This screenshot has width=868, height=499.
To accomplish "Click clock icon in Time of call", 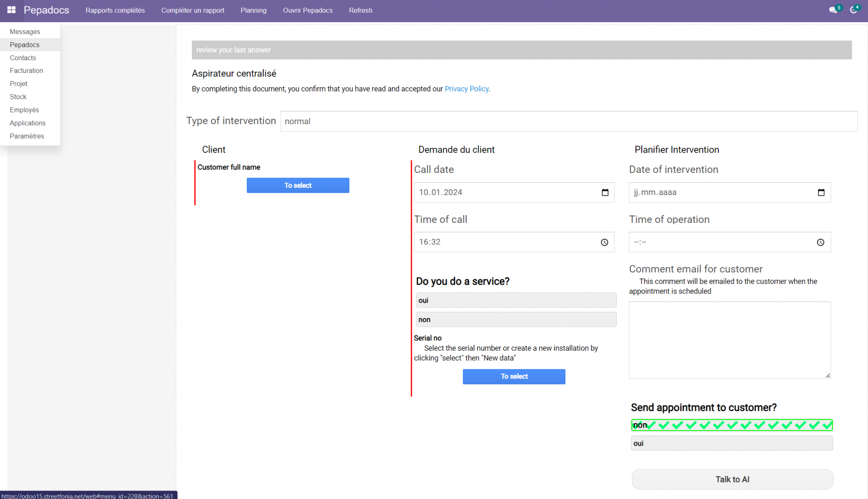I will point(604,242).
